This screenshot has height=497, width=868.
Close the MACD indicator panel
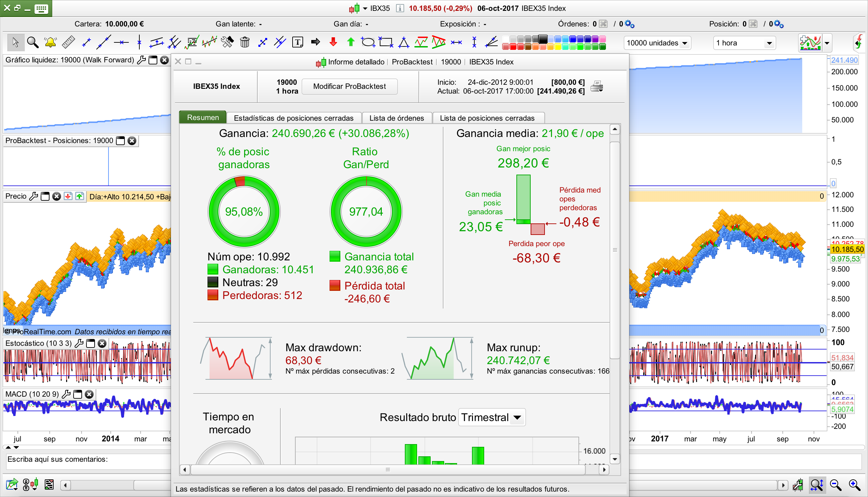pyautogui.click(x=89, y=394)
